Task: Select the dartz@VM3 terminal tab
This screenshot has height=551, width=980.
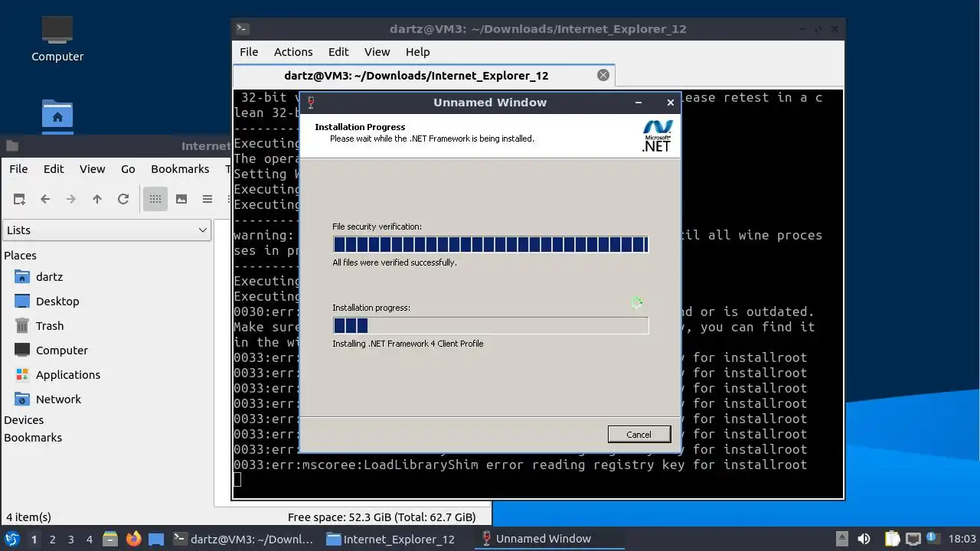Action: click(x=423, y=75)
